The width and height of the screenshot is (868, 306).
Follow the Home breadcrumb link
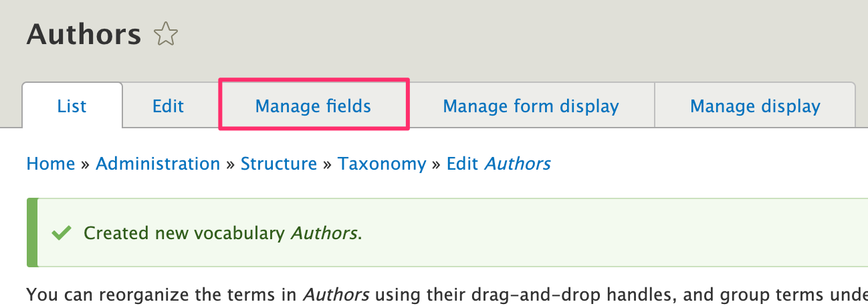(x=51, y=164)
